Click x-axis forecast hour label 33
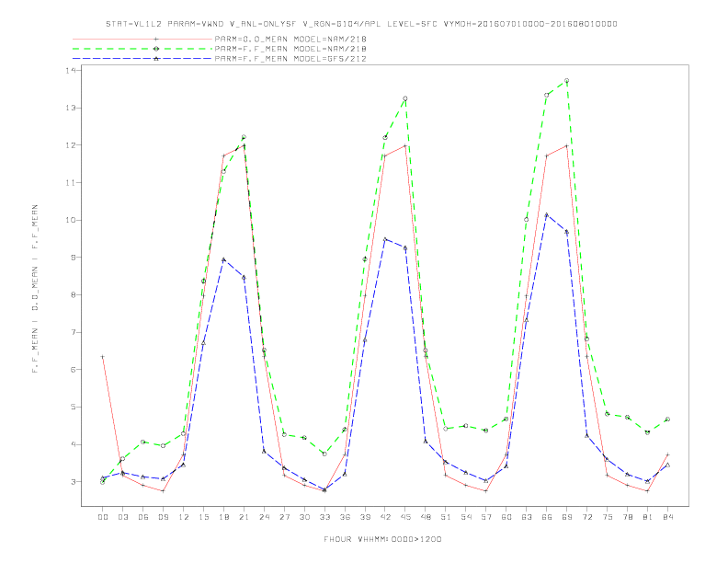This screenshot has width=728, height=563. click(324, 517)
